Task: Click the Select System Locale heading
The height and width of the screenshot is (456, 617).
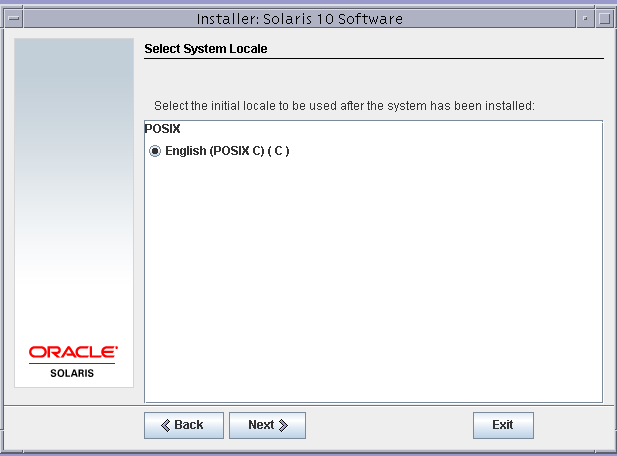Action: (x=206, y=49)
